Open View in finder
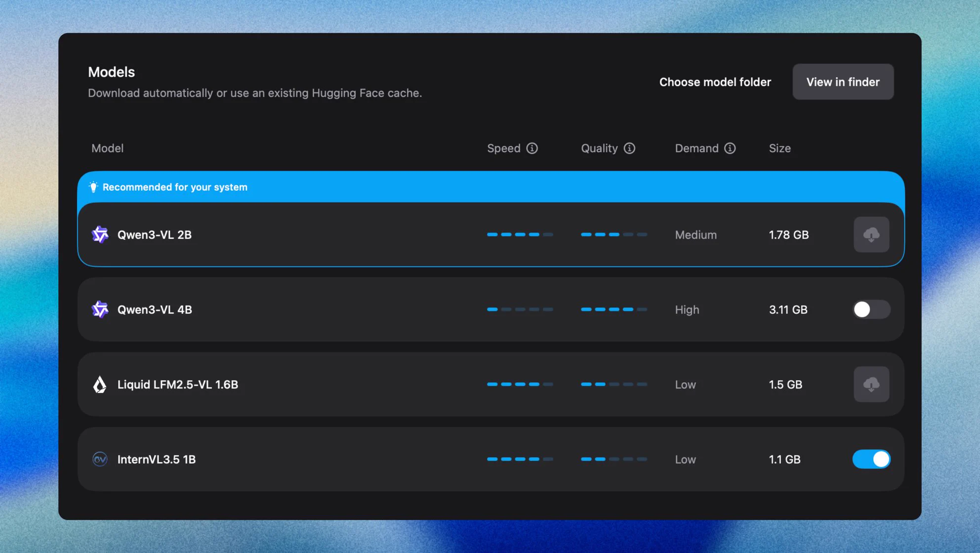This screenshot has width=980, height=553. pyautogui.click(x=843, y=82)
